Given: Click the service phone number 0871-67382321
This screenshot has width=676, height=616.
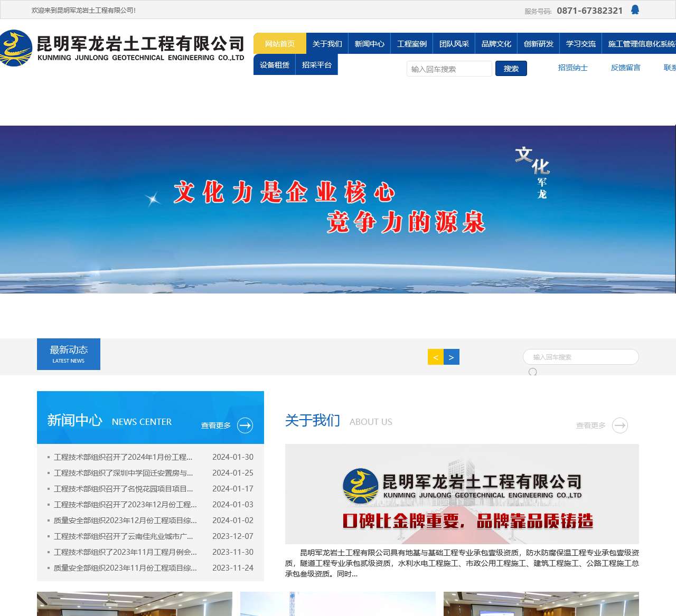Looking at the screenshot, I should (590, 11).
